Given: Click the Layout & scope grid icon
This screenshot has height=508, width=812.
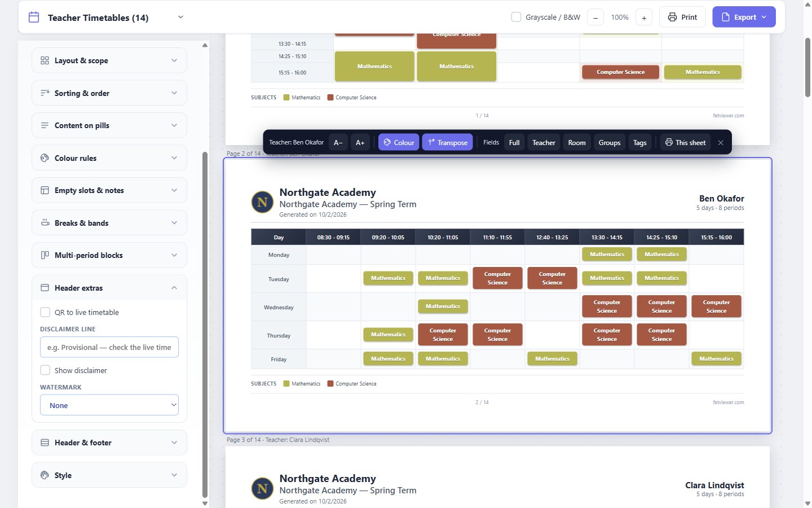Looking at the screenshot, I should coord(45,60).
